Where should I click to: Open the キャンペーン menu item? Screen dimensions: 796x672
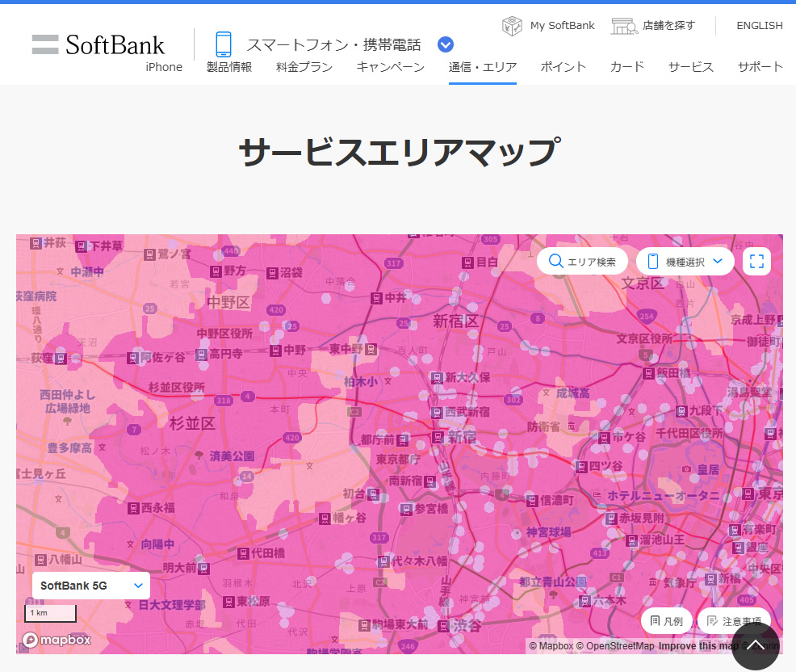[x=390, y=67]
